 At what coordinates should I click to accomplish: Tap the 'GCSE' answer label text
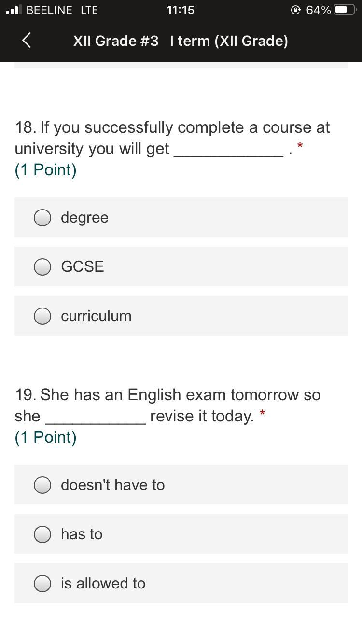tap(83, 267)
